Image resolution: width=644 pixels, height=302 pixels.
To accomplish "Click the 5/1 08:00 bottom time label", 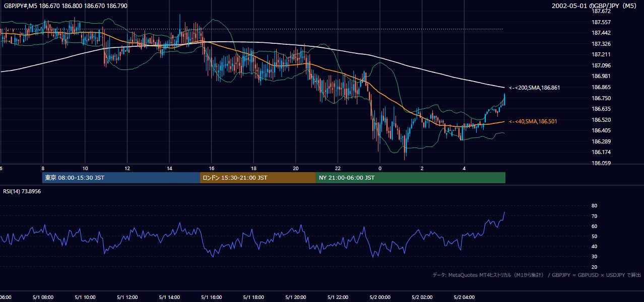I will tap(42, 297).
